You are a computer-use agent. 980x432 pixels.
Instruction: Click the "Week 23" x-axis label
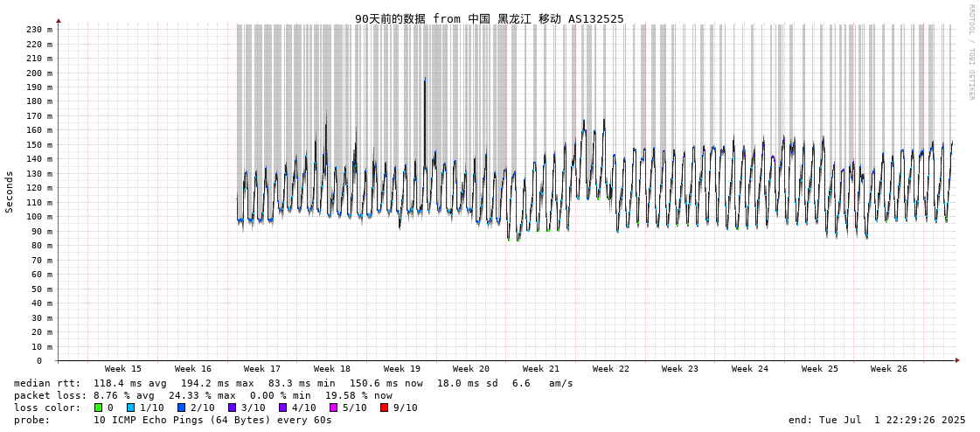point(680,369)
